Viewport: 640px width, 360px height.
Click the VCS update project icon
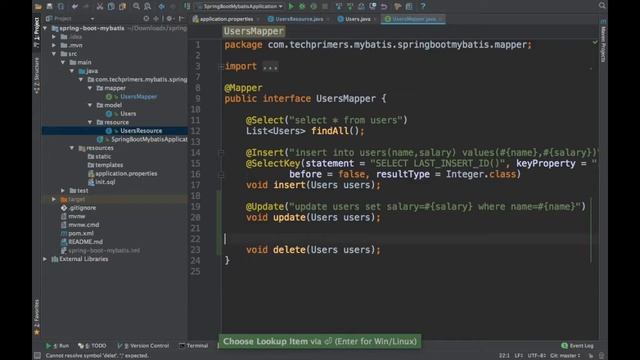[339, 6]
